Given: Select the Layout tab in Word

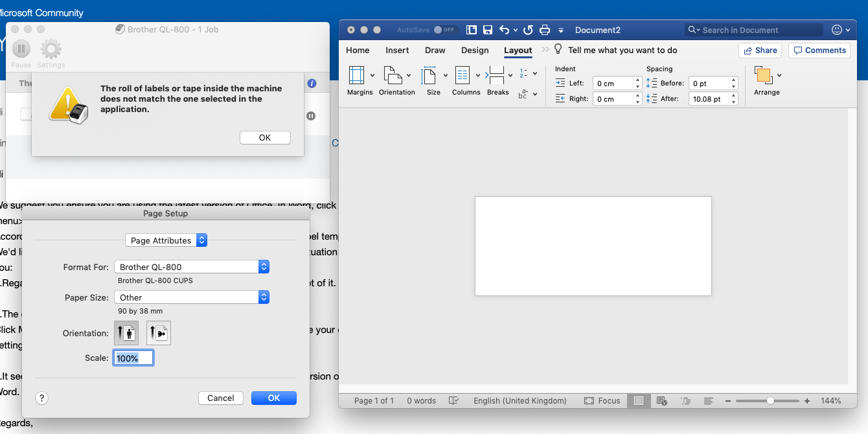Looking at the screenshot, I should pyautogui.click(x=518, y=50).
